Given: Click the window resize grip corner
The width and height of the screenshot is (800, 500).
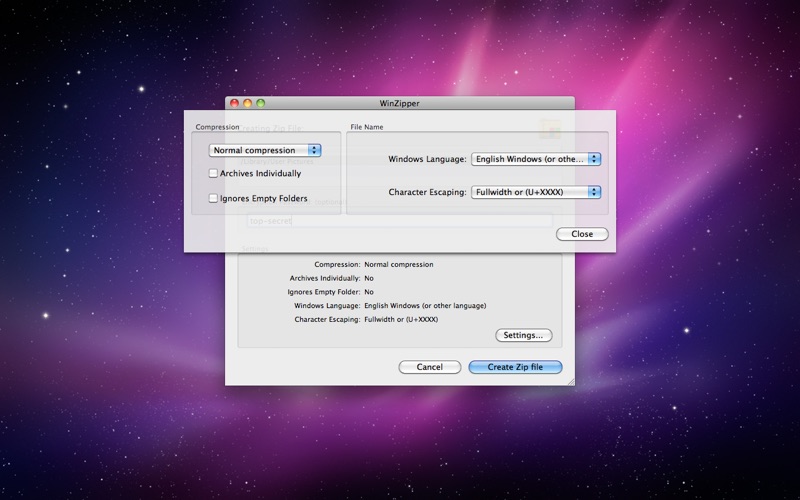Looking at the screenshot, I should pos(570,381).
